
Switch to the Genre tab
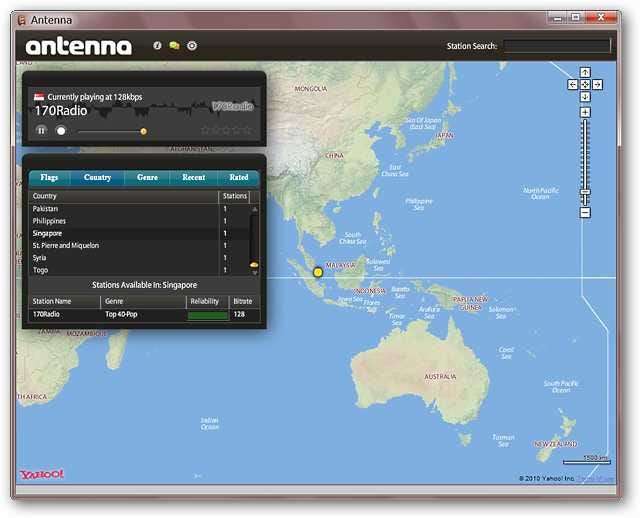click(147, 177)
